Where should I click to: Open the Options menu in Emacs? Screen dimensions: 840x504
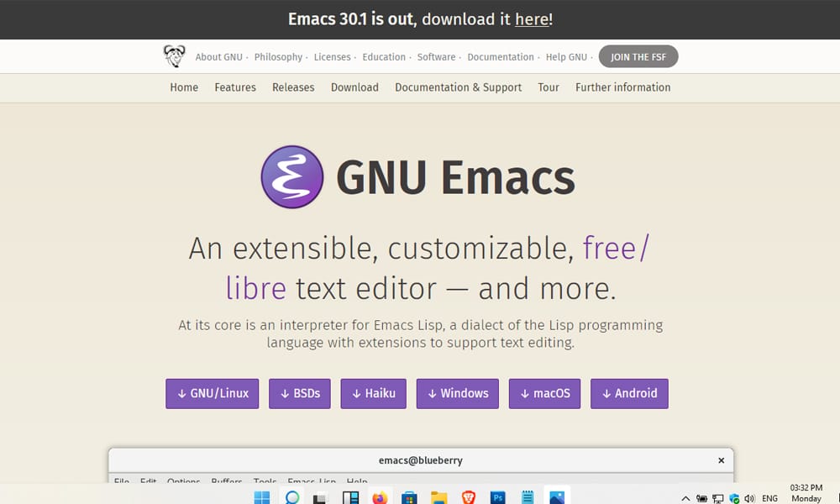click(183, 482)
